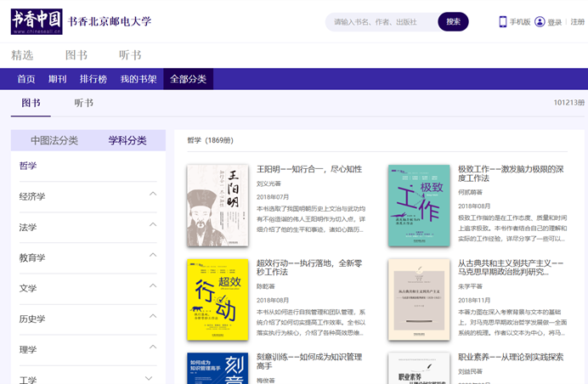Select the 哲学 category

pyautogui.click(x=28, y=166)
